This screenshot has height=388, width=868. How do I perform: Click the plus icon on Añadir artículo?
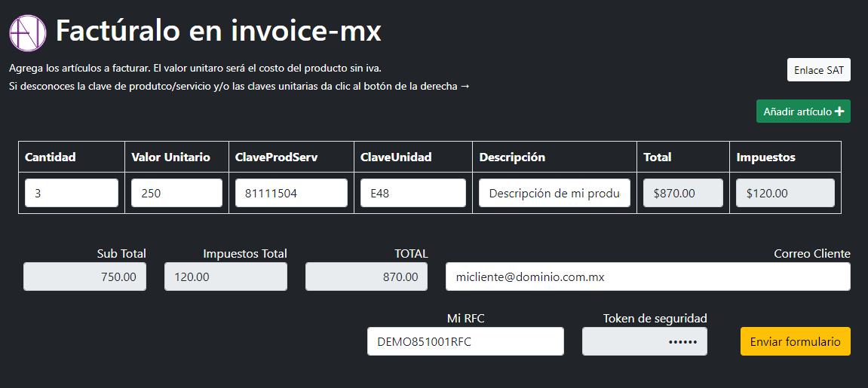839,112
